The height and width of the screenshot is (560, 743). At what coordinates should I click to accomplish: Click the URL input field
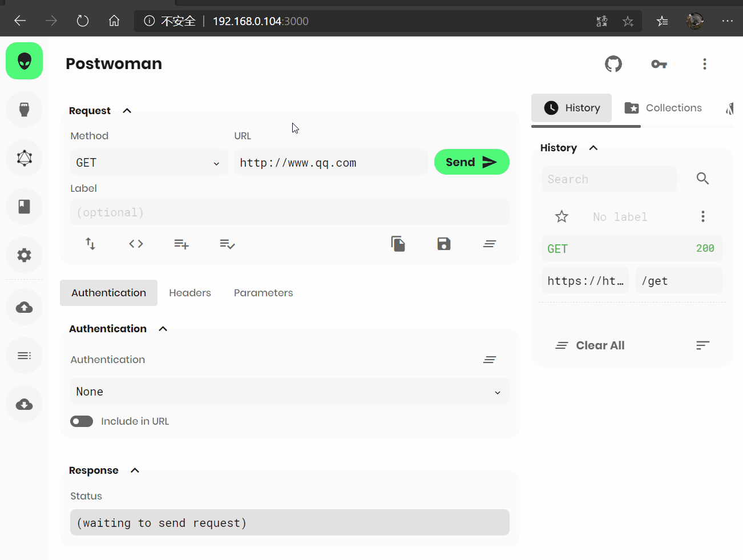[x=331, y=163]
